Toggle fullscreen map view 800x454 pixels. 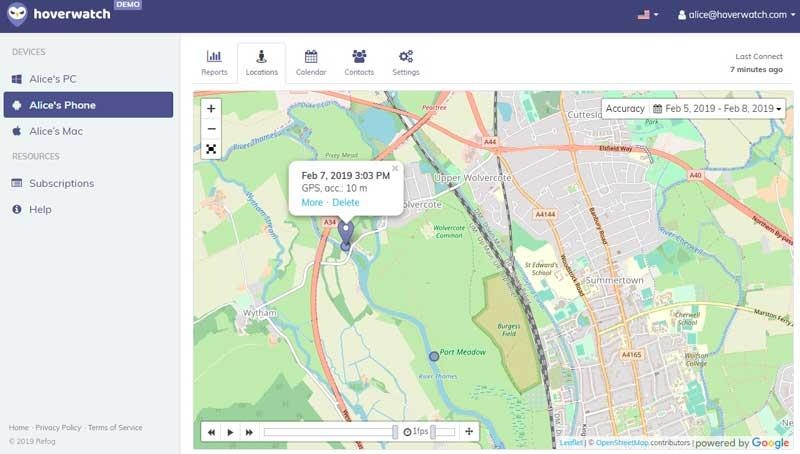click(211, 149)
